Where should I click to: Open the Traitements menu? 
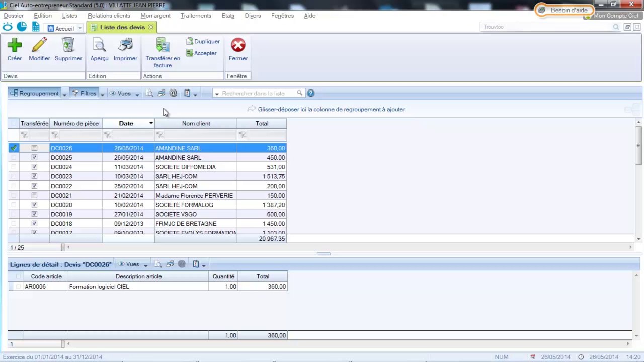coord(196,16)
